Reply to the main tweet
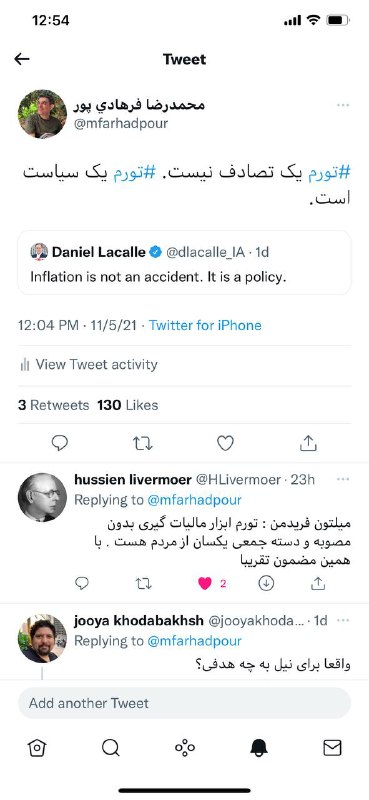Viewport: 369px width, 800px height. pyautogui.click(x=60, y=443)
